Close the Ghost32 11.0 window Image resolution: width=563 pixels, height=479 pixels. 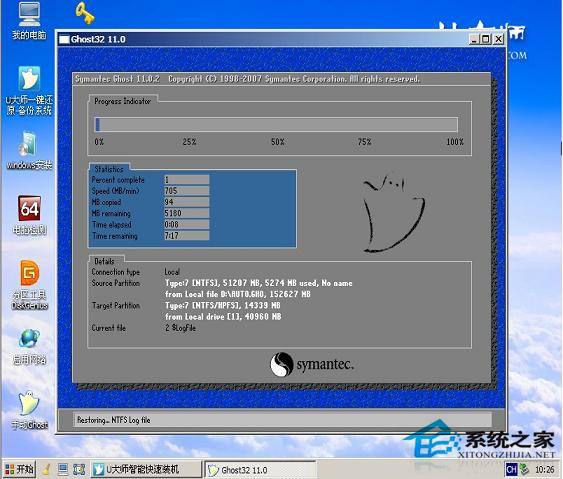click(498, 39)
